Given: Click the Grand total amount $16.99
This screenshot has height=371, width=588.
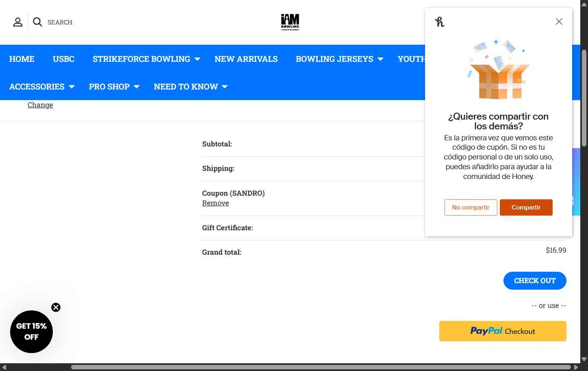Looking at the screenshot, I should tap(556, 250).
